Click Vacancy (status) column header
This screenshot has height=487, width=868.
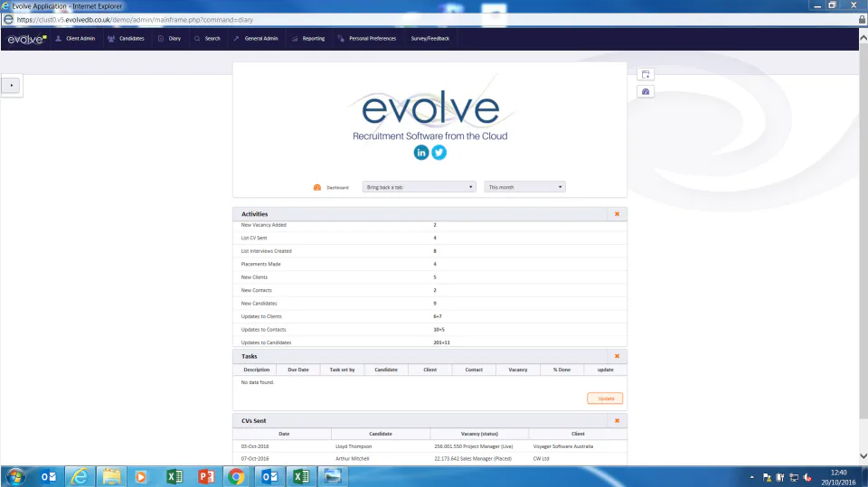tap(479, 434)
